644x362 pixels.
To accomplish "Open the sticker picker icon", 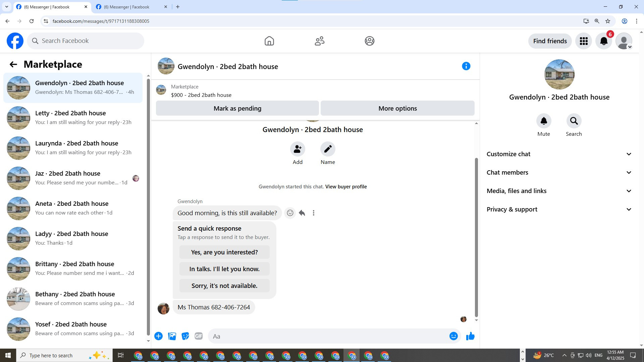I will click(185, 336).
